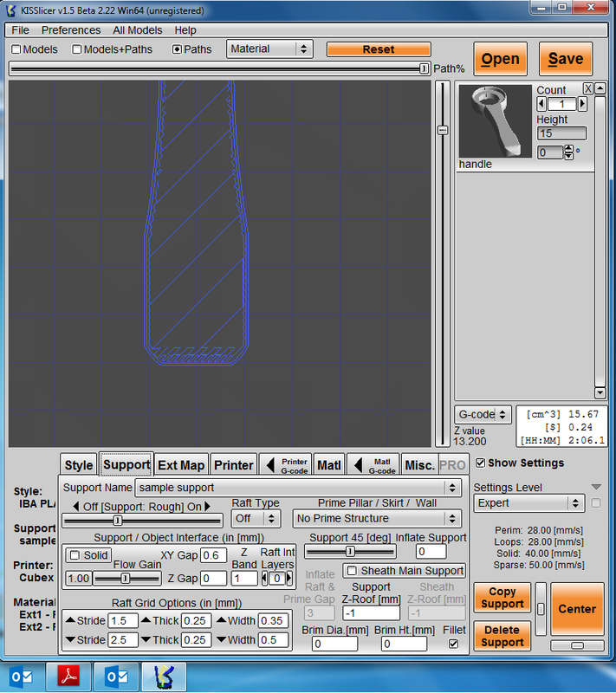Click the Inflate Support input field

click(431, 551)
